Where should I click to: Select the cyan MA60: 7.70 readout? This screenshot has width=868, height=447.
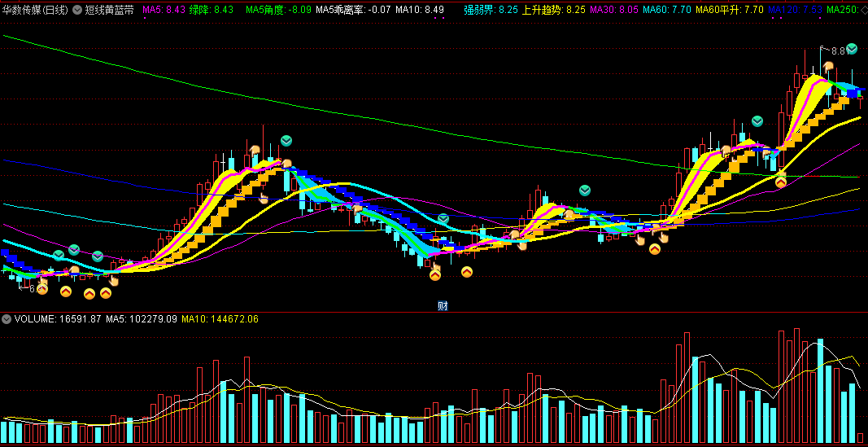(x=668, y=10)
